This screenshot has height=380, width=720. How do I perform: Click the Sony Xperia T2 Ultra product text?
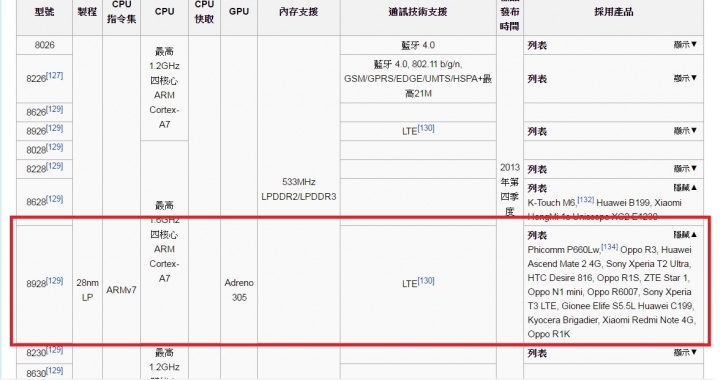[647, 264]
